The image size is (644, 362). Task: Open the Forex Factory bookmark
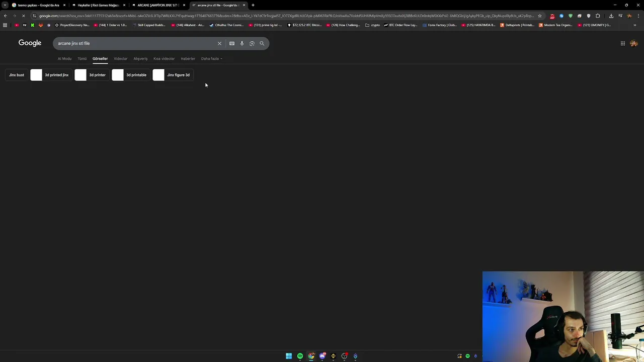tap(440, 25)
